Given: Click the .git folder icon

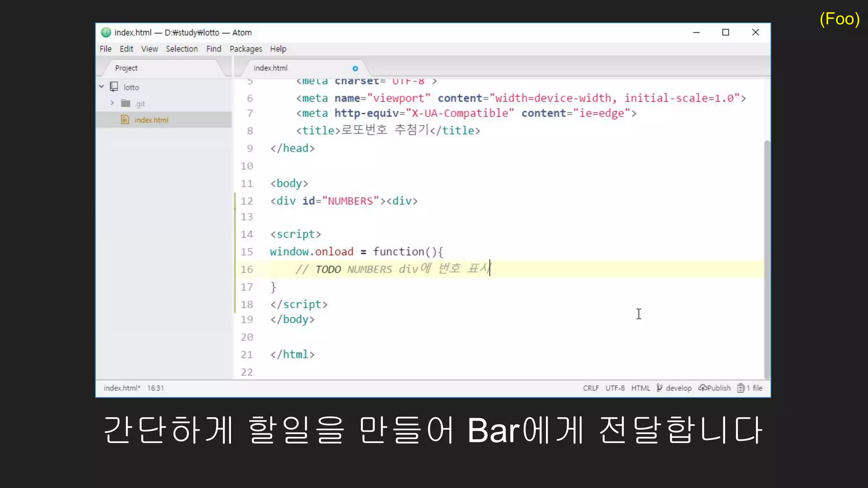Looking at the screenshot, I should 125,103.
